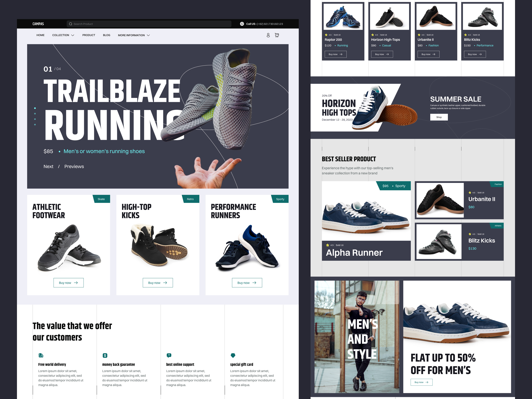Select the first hero slide indicator dot
Viewport: 532px width, 399px height.
[x=35, y=108]
